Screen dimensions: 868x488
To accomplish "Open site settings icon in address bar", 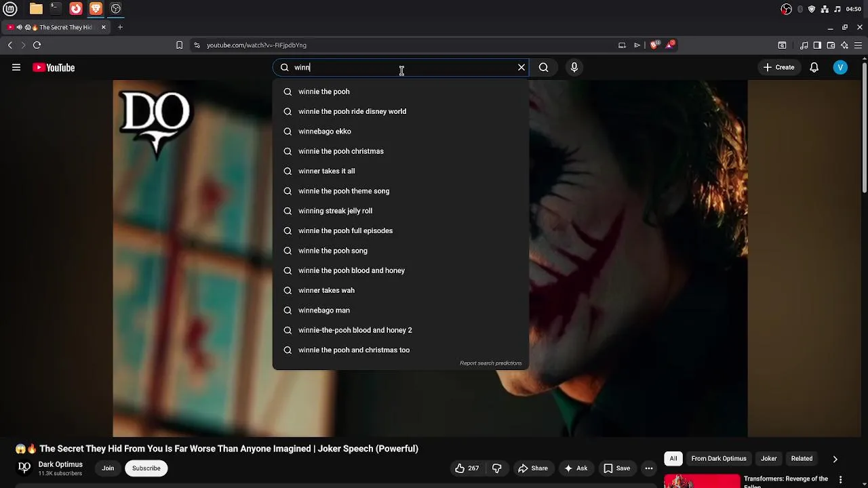I will pyautogui.click(x=197, y=45).
